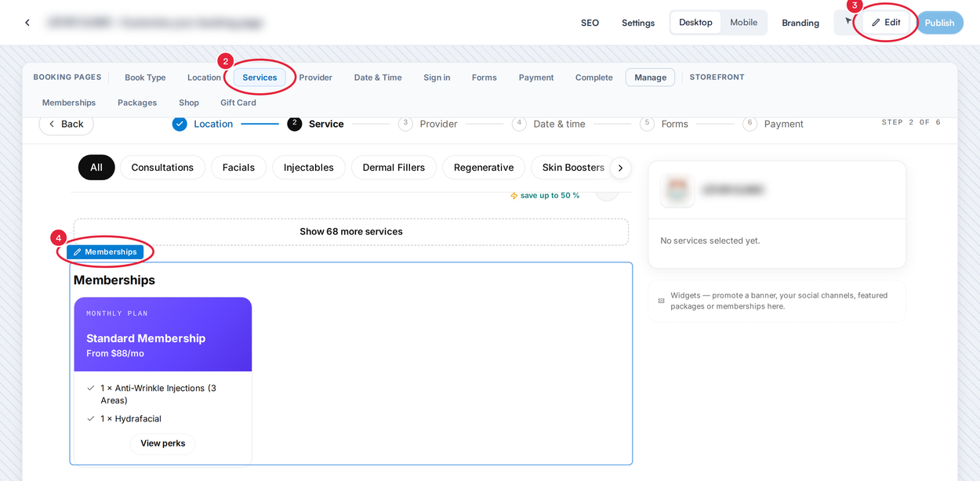Switch preview to Mobile

click(743, 22)
